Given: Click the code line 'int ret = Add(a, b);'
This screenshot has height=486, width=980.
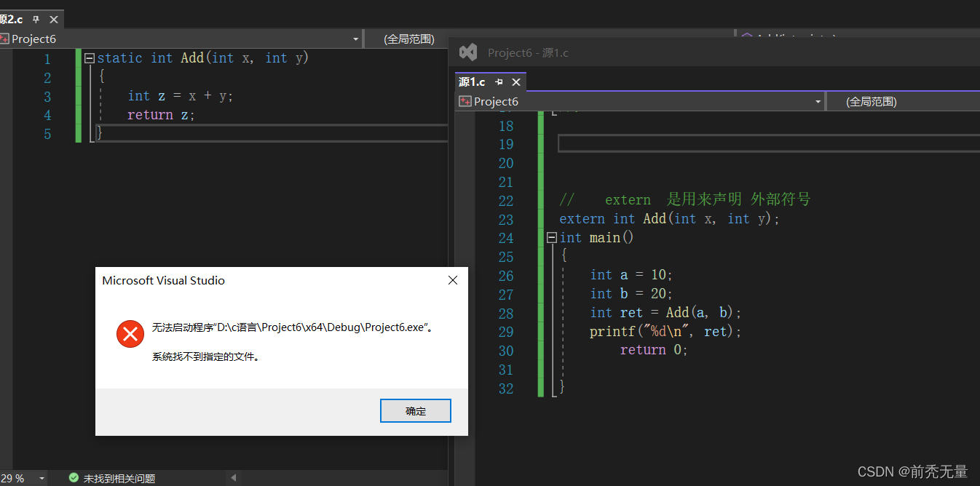Looking at the screenshot, I should [665, 312].
